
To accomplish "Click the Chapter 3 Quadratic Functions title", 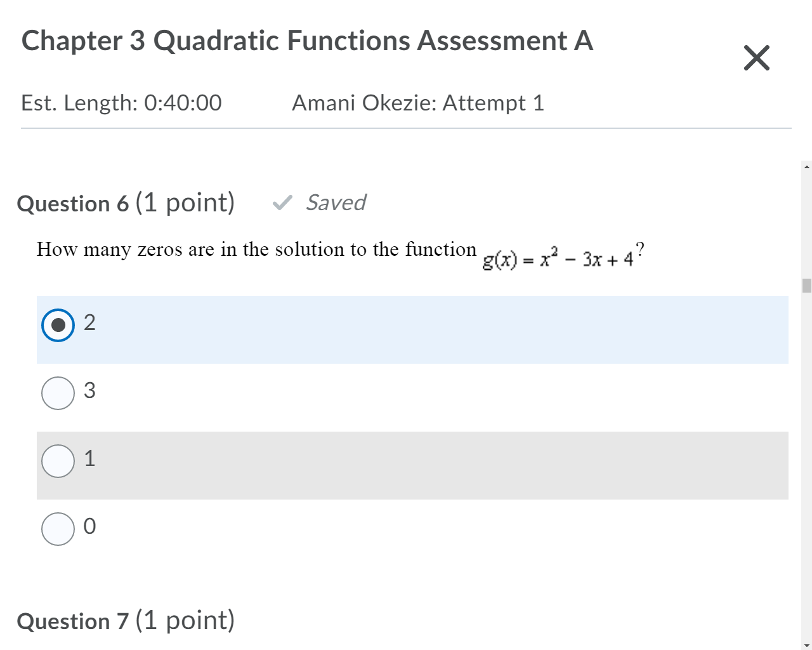I will (307, 40).
